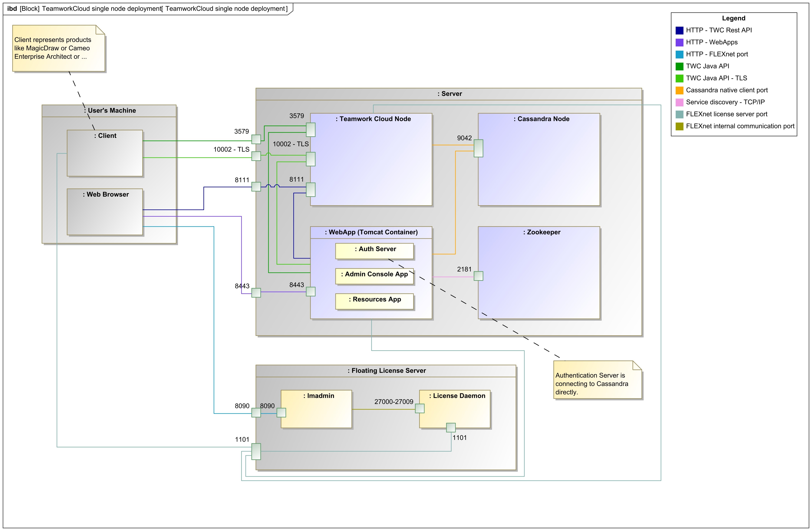Select the Auth Server block

(x=374, y=251)
